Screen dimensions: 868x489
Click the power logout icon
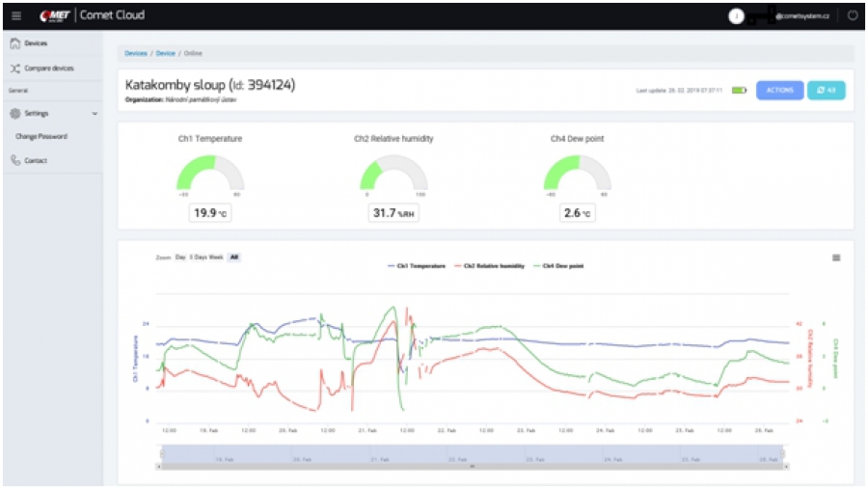click(x=853, y=15)
